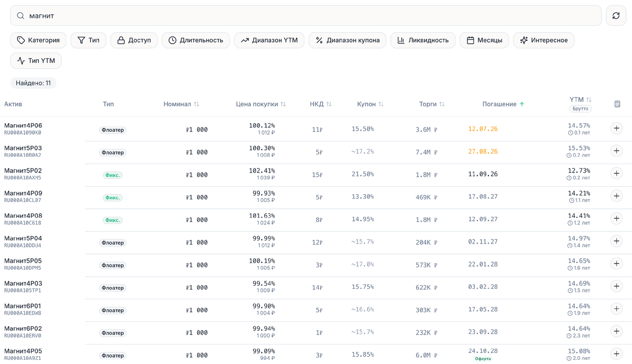The width and height of the screenshot is (632, 364).
Task: Open the Месяцы filter button
Action: tap(485, 41)
